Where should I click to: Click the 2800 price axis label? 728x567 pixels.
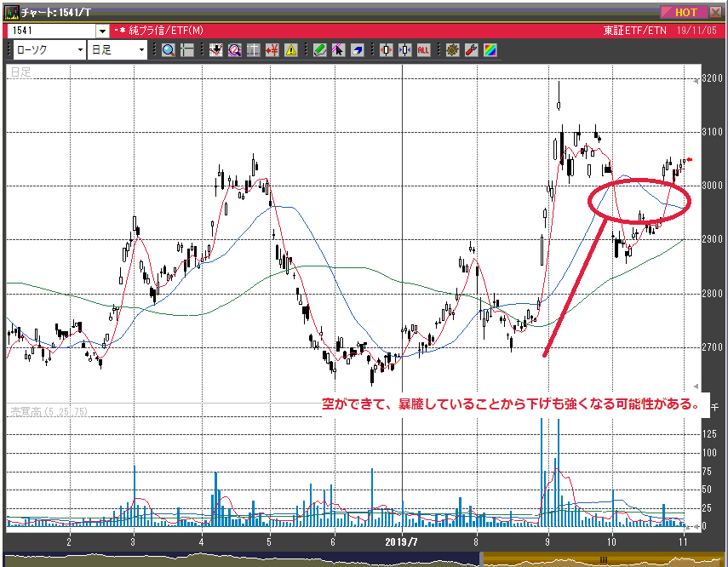tap(712, 294)
